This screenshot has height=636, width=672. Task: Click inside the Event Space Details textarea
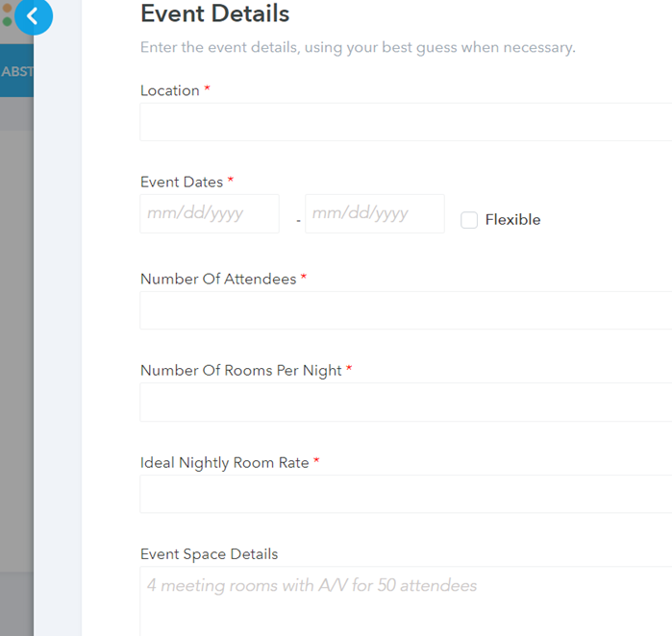pos(406,599)
